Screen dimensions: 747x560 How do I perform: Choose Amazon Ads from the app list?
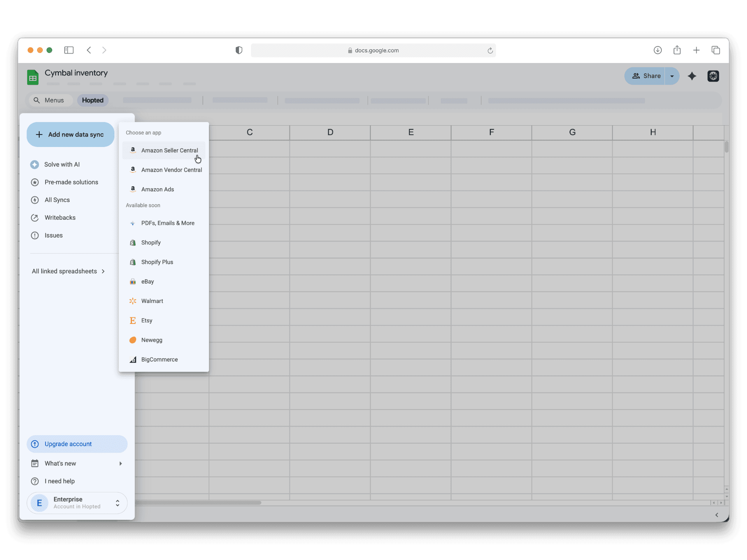point(157,189)
